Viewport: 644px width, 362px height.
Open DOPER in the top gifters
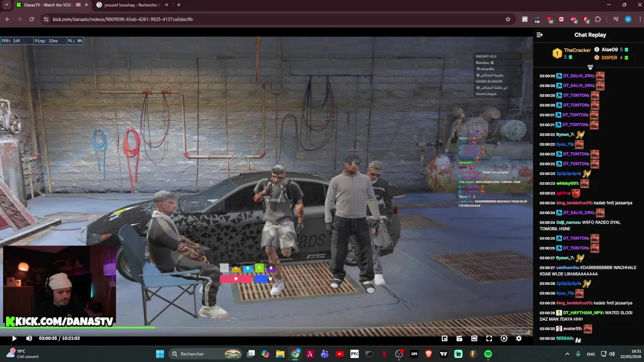pyautogui.click(x=609, y=58)
